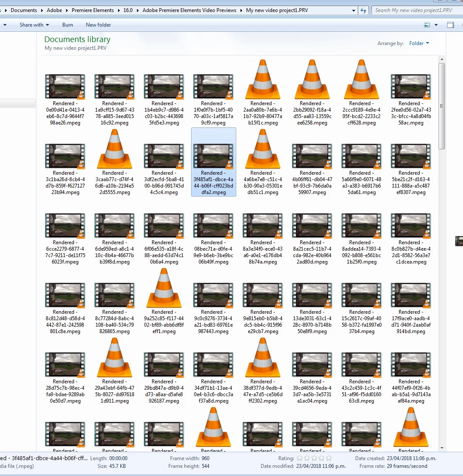Image resolution: width=463 pixels, height=476 pixels.
Task: Expand the Arrange by Folder dropdown
Action: pyautogui.click(x=419, y=43)
